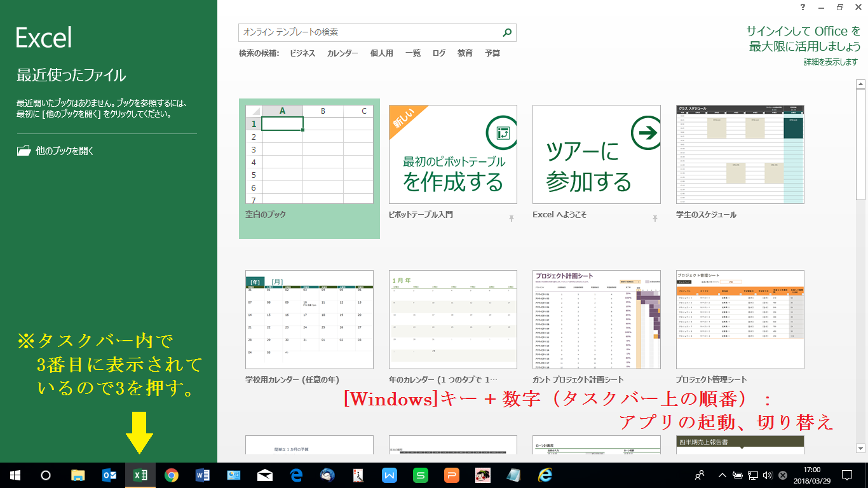868x488 pixels.
Task: Pin the ピボットテーブル入門 template
Action: (511, 218)
